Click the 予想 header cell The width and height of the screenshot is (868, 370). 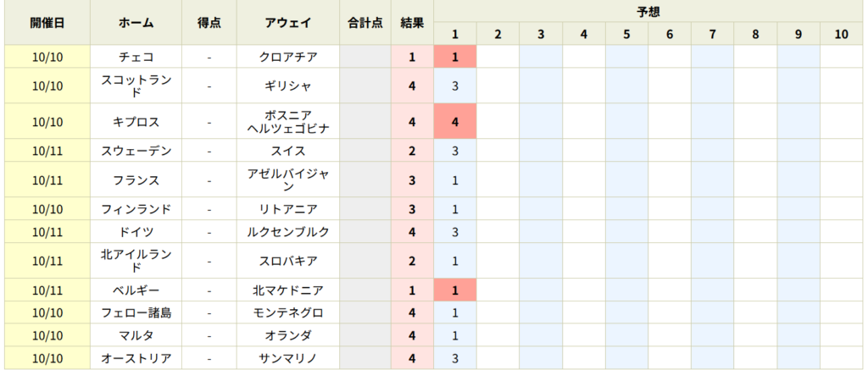(649, 11)
